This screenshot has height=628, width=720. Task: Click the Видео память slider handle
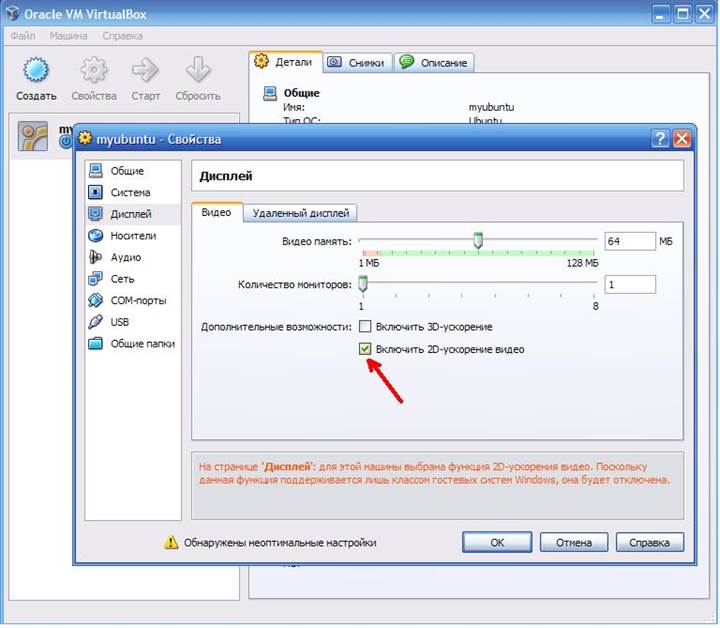point(478,241)
